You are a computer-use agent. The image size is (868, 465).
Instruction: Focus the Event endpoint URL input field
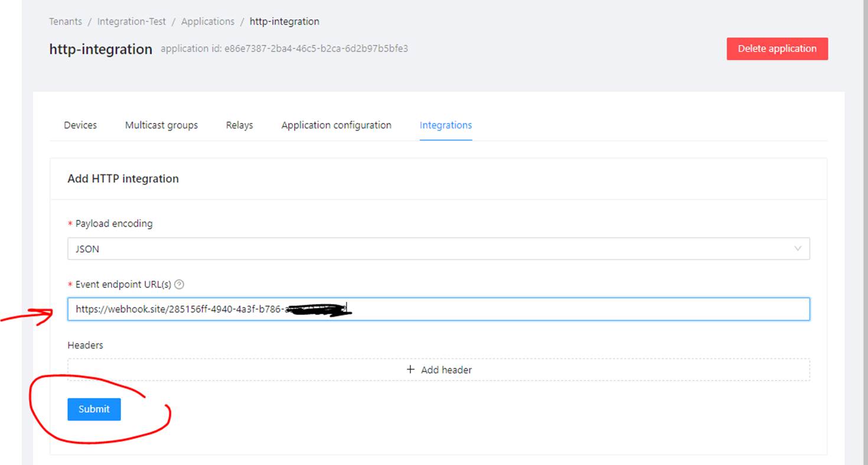(x=438, y=309)
